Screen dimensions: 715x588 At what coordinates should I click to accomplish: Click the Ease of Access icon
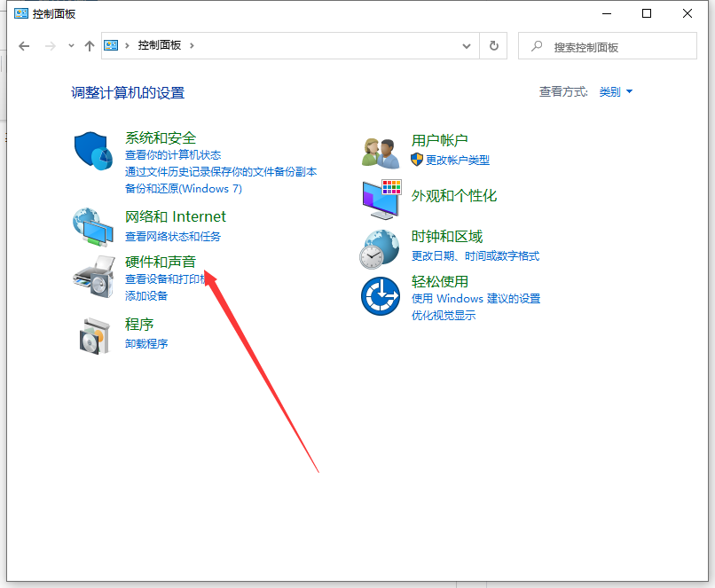pos(381,295)
